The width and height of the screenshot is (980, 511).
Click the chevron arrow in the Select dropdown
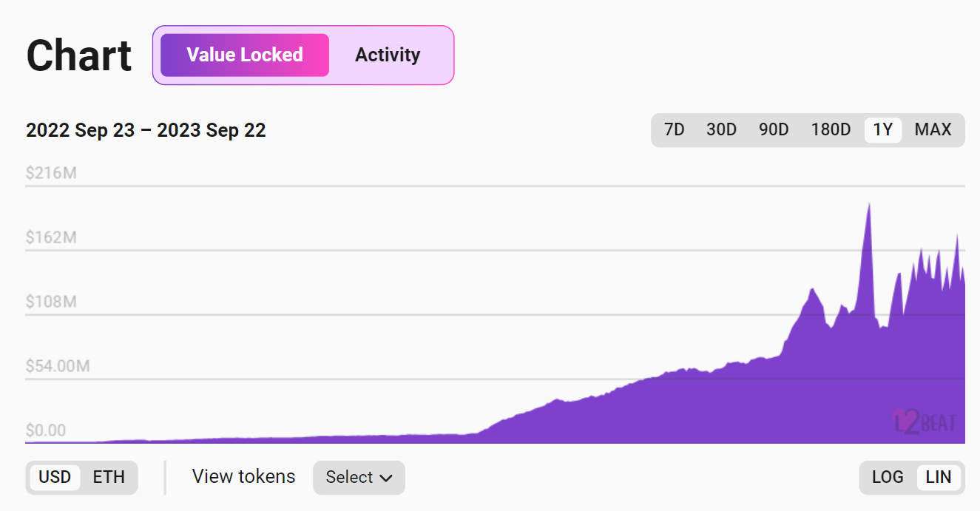click(385, 478)
